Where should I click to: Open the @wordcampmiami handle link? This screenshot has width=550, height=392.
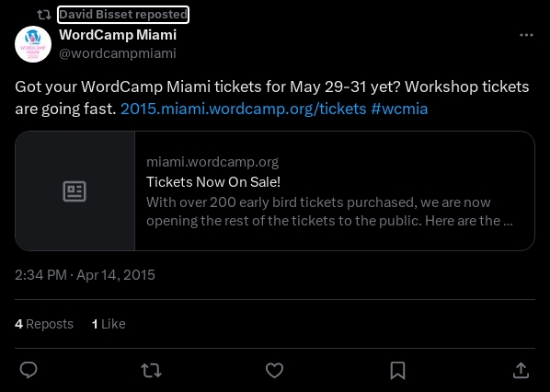pos(118,53)
